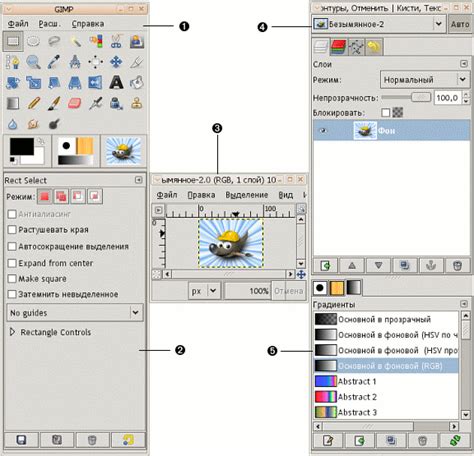The image size is (474, 456).
Task: Select the Rotate tool
Action: 13,82
